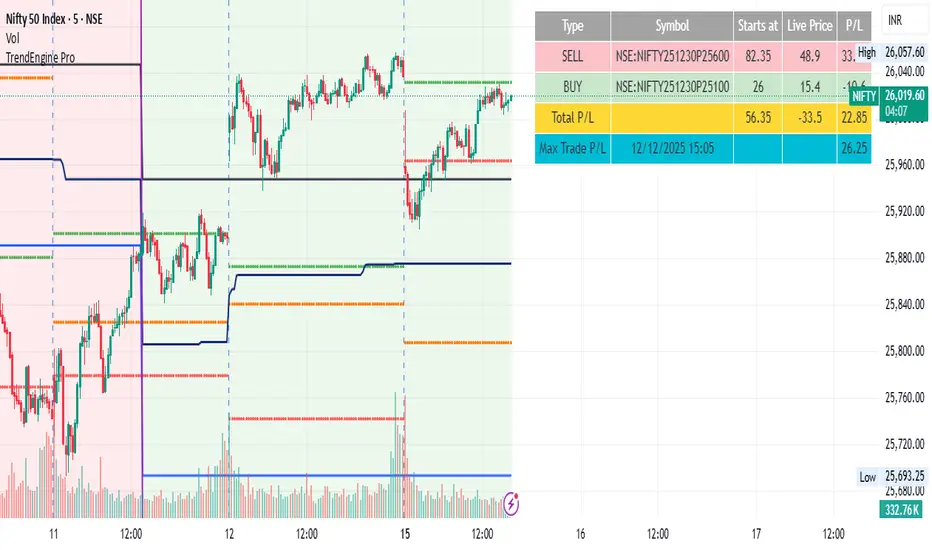
Task: Click the yellow Total P/L cell
Action: pyautogui.click(x=573, y=118)
